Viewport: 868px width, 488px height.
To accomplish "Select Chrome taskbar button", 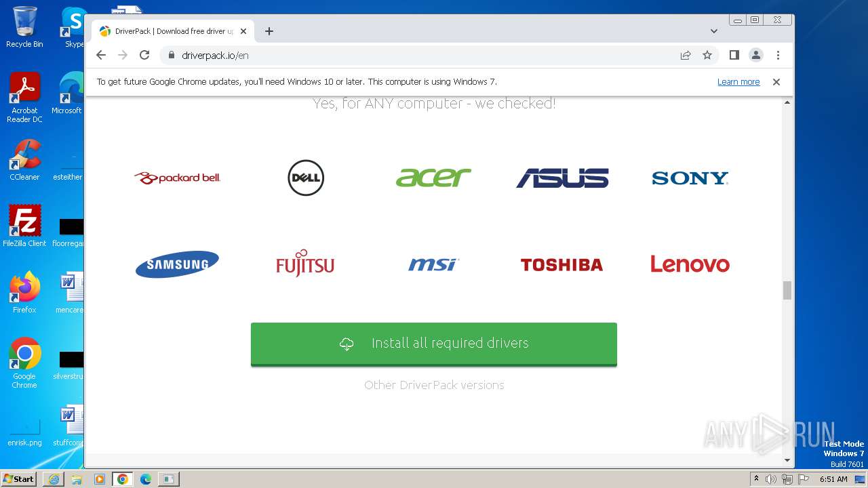I will pyautogui.click(x=123, y=479).
